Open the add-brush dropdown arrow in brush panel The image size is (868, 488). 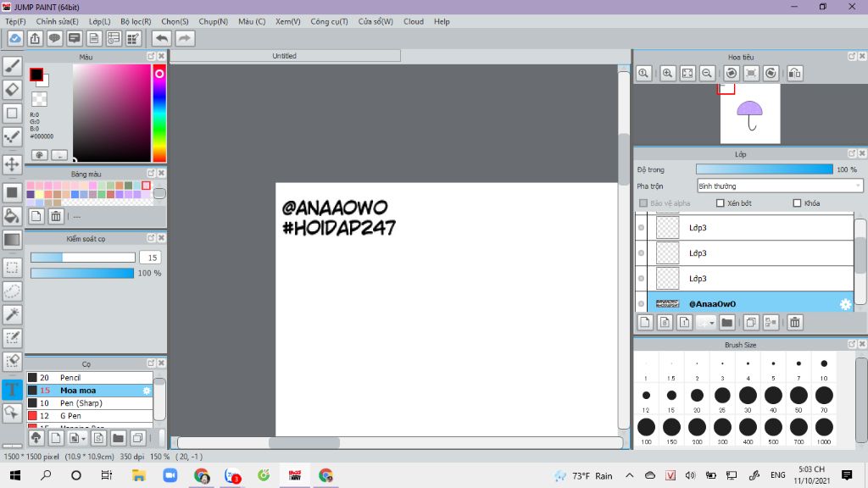(x=83, y=438)
